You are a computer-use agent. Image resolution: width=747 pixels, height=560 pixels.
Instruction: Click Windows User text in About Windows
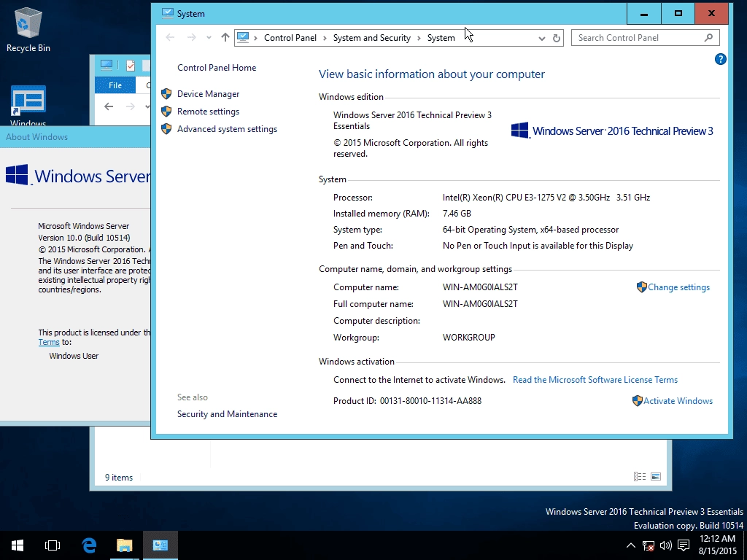click(x=74, y=356)
